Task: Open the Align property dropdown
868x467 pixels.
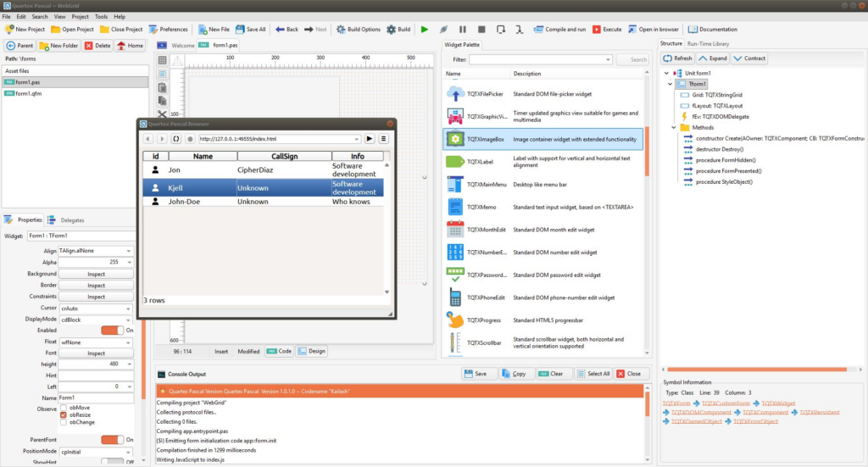Action: tap(129, 251)
